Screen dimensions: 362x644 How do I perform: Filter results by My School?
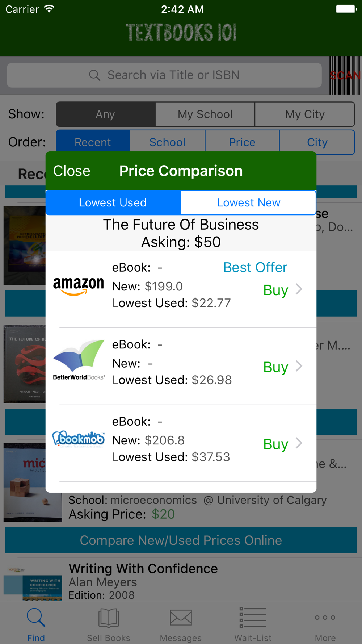tap(205, 114)
